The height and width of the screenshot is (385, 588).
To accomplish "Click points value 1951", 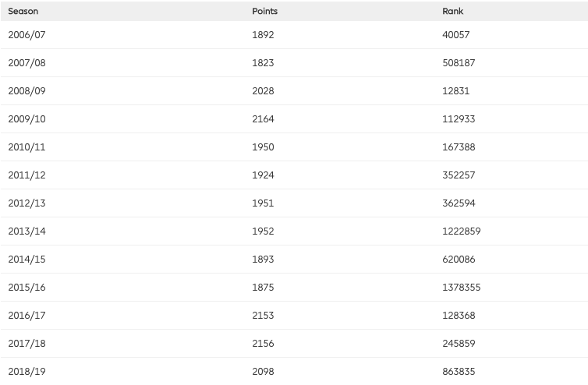I will [x=263, y=203].
